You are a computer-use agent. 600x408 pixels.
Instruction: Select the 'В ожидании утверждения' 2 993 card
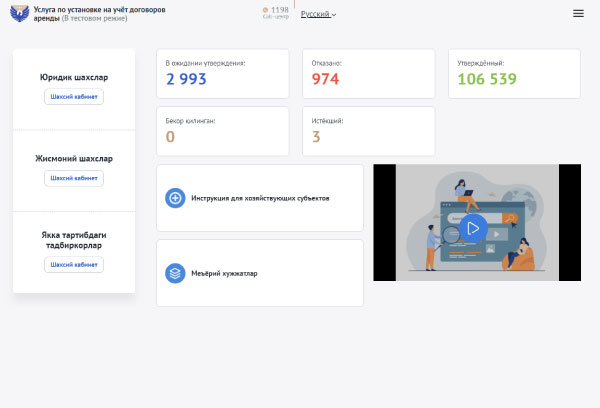[x=223, y=74]
